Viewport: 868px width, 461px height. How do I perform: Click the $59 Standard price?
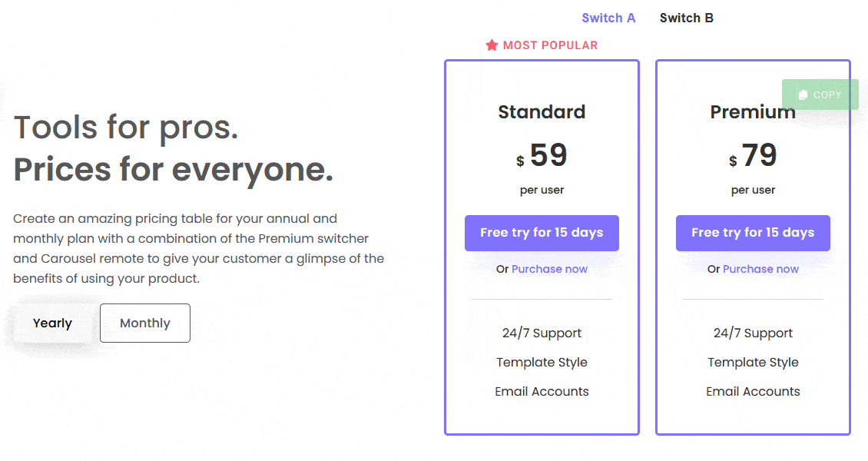click(542, 155)
